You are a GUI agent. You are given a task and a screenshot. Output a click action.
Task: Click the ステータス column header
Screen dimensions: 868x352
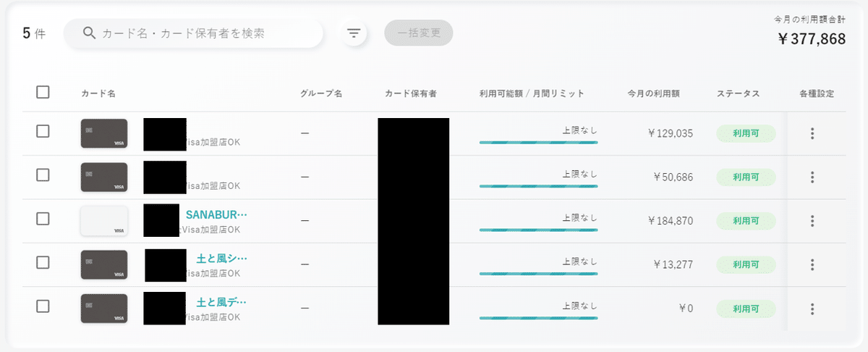click(738, 94)
